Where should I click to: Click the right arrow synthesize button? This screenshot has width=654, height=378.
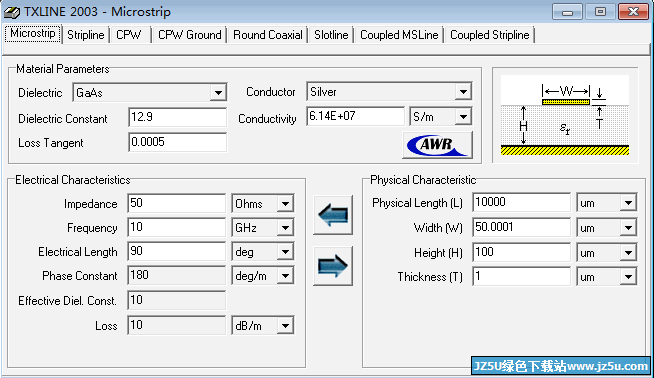coord(333,266)
